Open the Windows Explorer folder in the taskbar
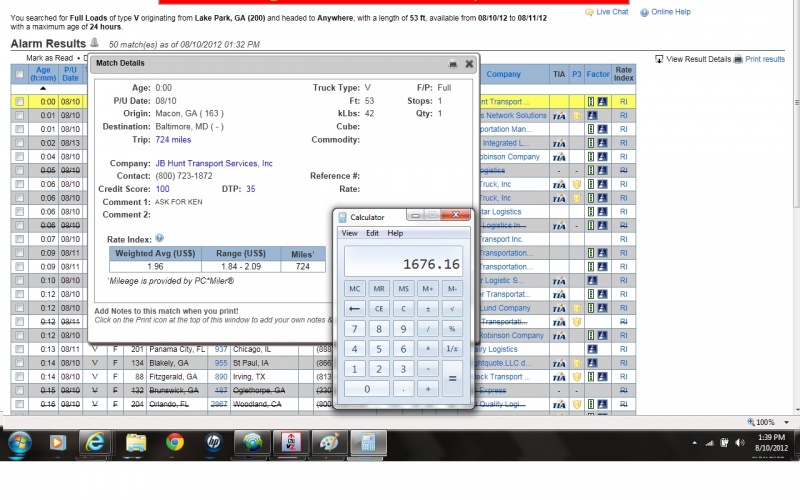This screenshot has width=800, height=500. point(136,442)
